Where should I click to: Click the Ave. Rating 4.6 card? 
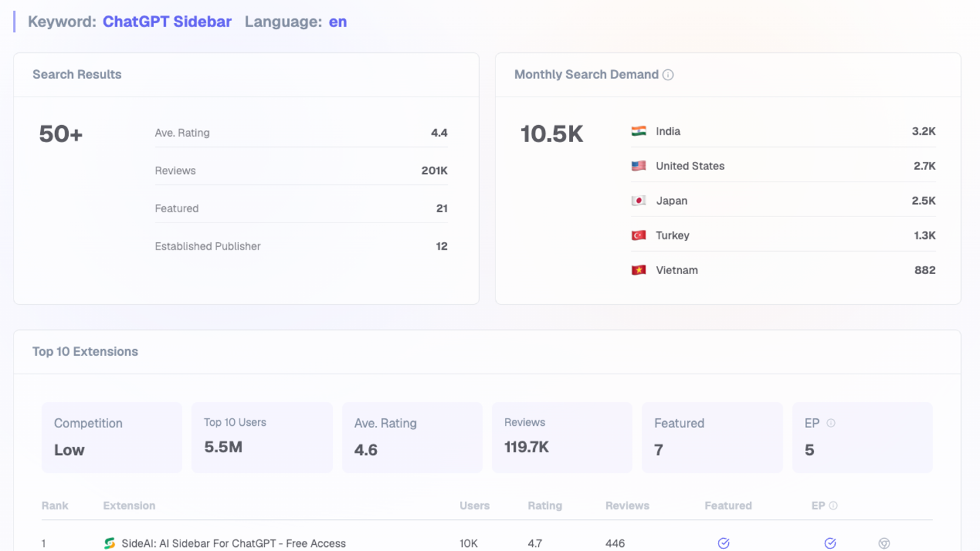[x=412, y=437]
